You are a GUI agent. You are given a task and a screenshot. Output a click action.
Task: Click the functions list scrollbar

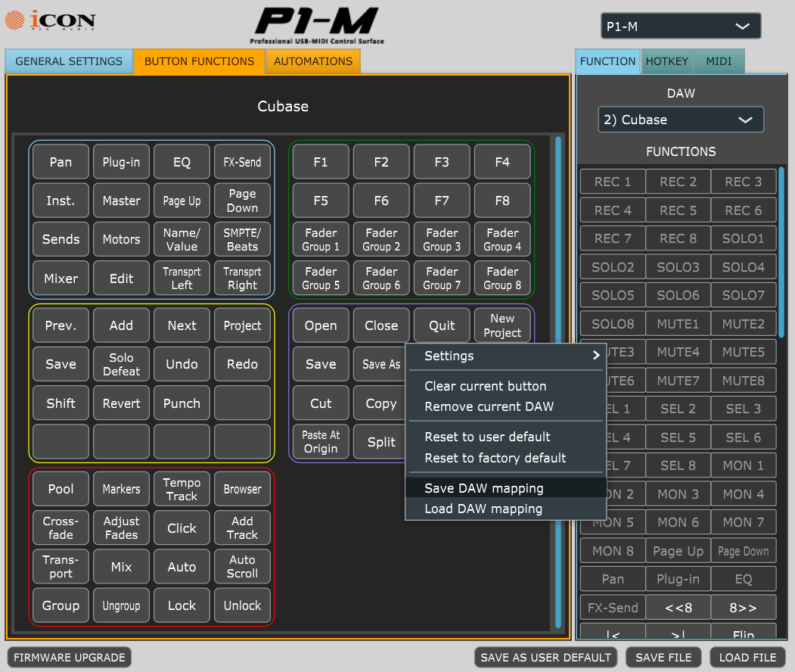[x=781, y=252]
